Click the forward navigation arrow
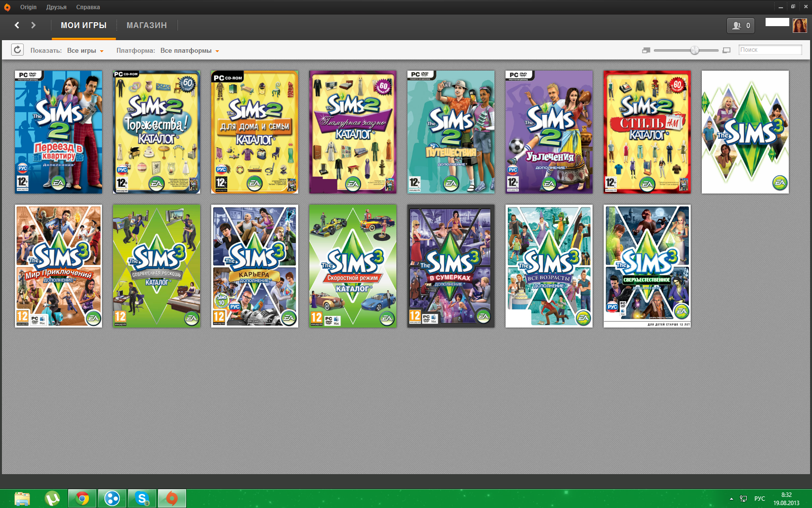This screenshot has height=508, width=812. pyautogui.click(x=33, y=25)
